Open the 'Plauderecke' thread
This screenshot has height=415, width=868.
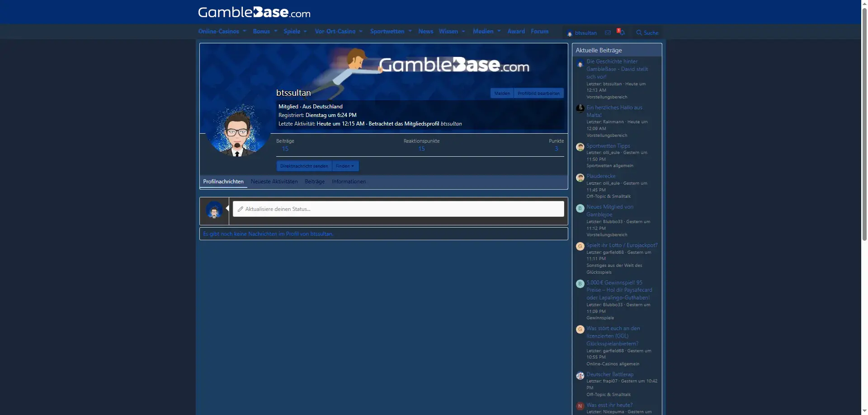[x=601, y=176]
